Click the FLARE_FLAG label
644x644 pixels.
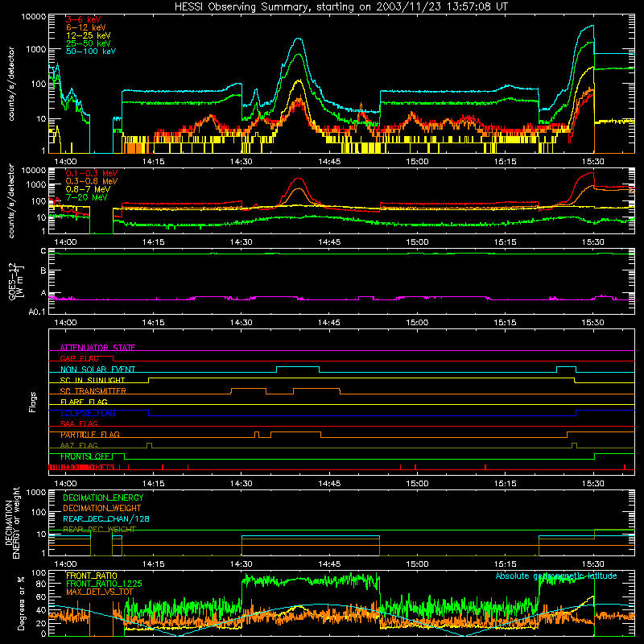84,402
